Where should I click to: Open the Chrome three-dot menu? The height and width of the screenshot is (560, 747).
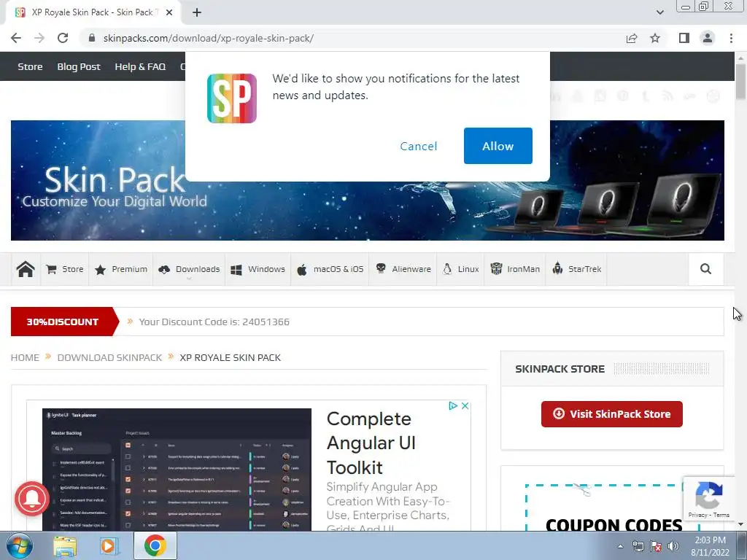click(731, 38)
